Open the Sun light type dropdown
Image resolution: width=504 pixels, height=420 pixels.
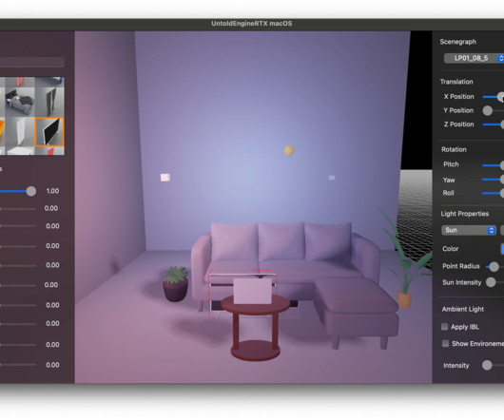click(469, 230)
